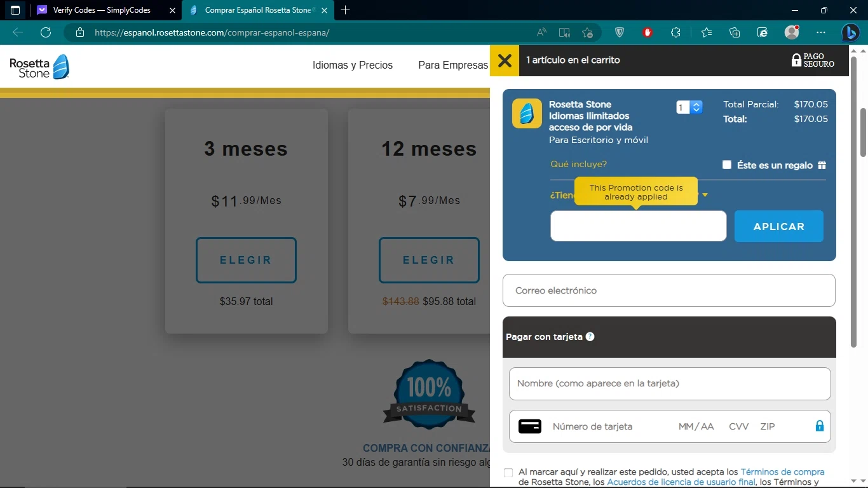This screenshot has height=488, width=868.
Task: Click the Edge browser essentials icon
Action: [x=763, y=32]
